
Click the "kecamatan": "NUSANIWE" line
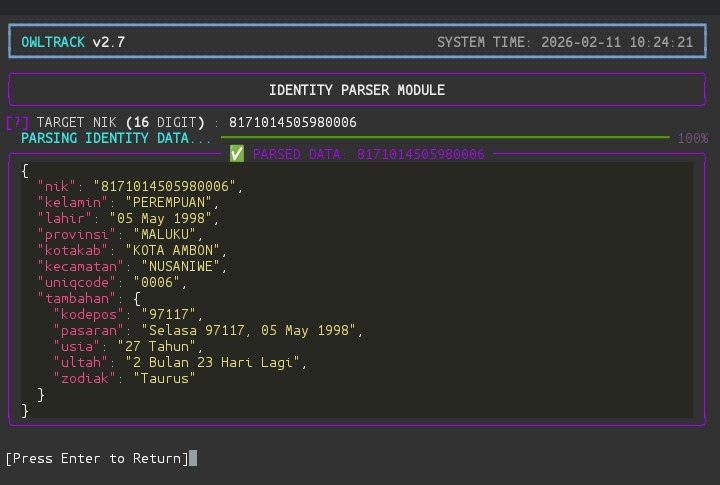[132, 267]
